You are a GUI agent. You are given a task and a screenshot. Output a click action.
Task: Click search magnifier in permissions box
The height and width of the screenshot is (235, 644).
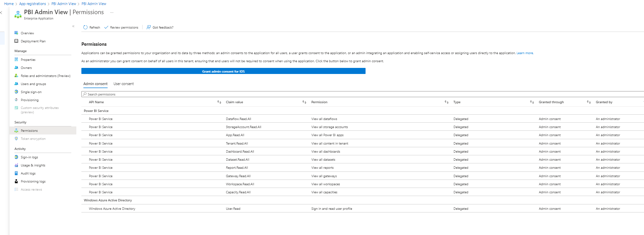click(85, 94)
